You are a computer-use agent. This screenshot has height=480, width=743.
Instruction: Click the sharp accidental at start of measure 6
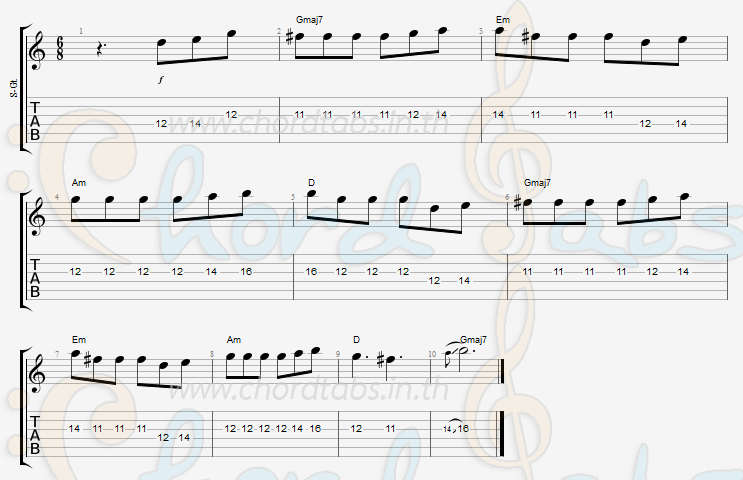point(517,203)
